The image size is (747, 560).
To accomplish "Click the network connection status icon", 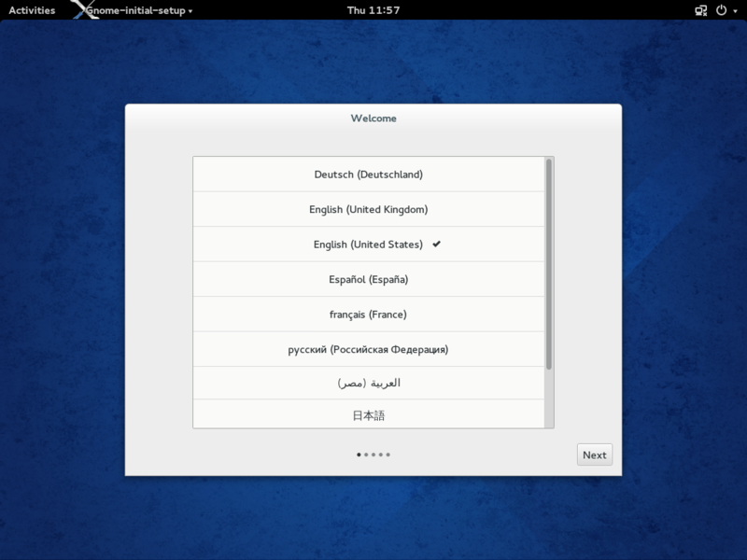I will [701, 10].
